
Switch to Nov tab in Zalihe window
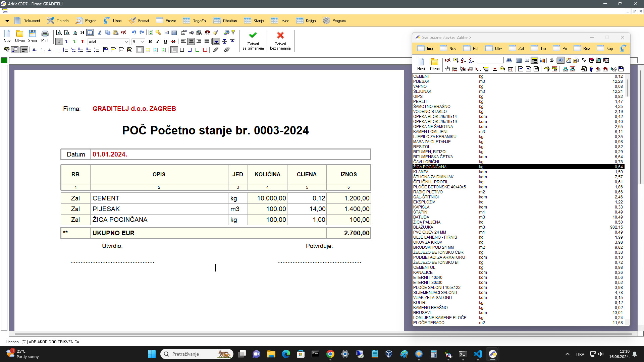(448, 48)
